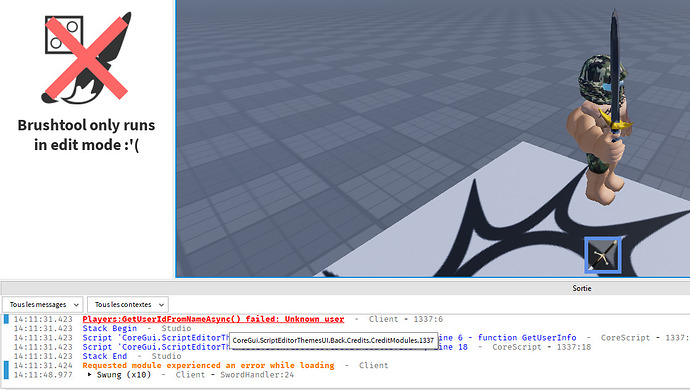Click the blue marker beside the GetUserIdFromNameAsync error
Screen dimensions: 690x390
coord(6,319)
